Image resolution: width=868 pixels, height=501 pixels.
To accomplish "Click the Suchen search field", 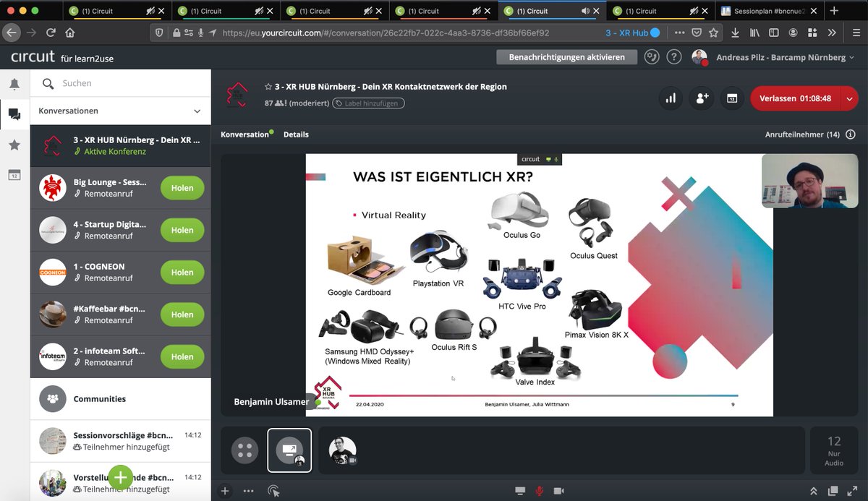I will pos(121,83).
